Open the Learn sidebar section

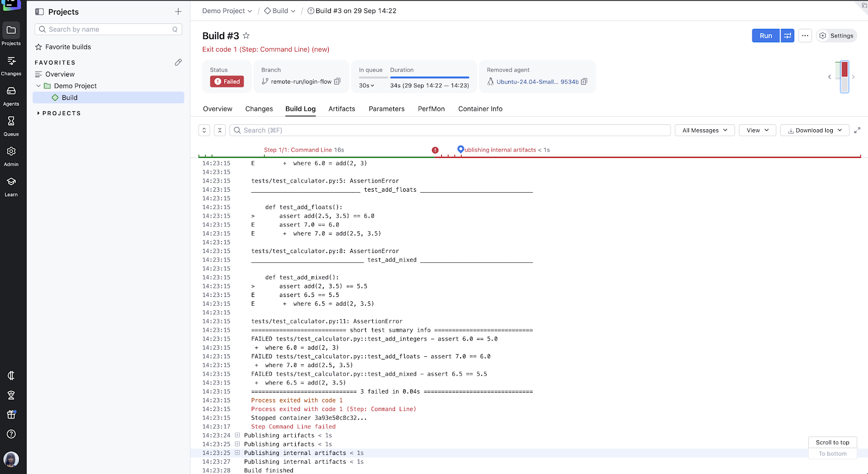(11, 186)
